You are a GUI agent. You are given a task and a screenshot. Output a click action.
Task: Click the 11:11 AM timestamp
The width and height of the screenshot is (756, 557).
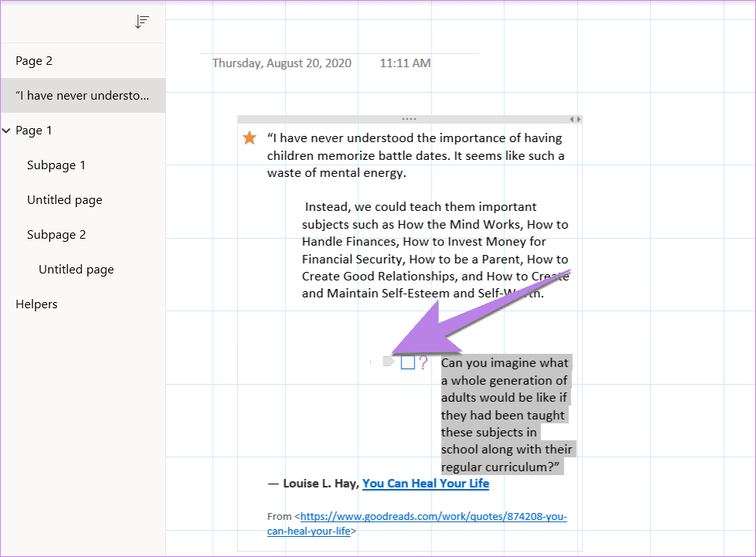[405, 63]
